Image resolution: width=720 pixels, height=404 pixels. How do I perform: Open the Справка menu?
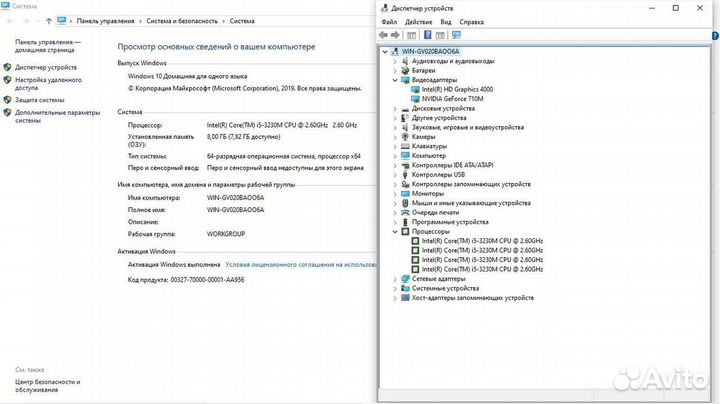(x=472, y=22)
